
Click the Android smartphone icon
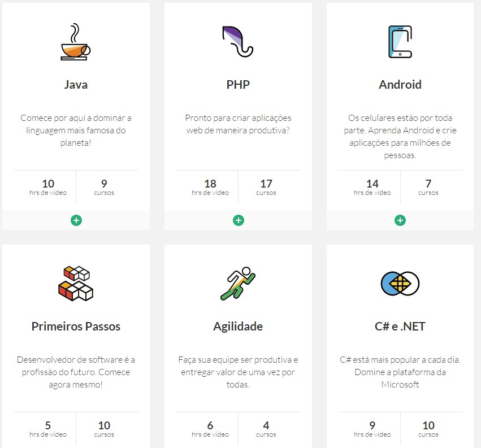(x=400, y=42)
